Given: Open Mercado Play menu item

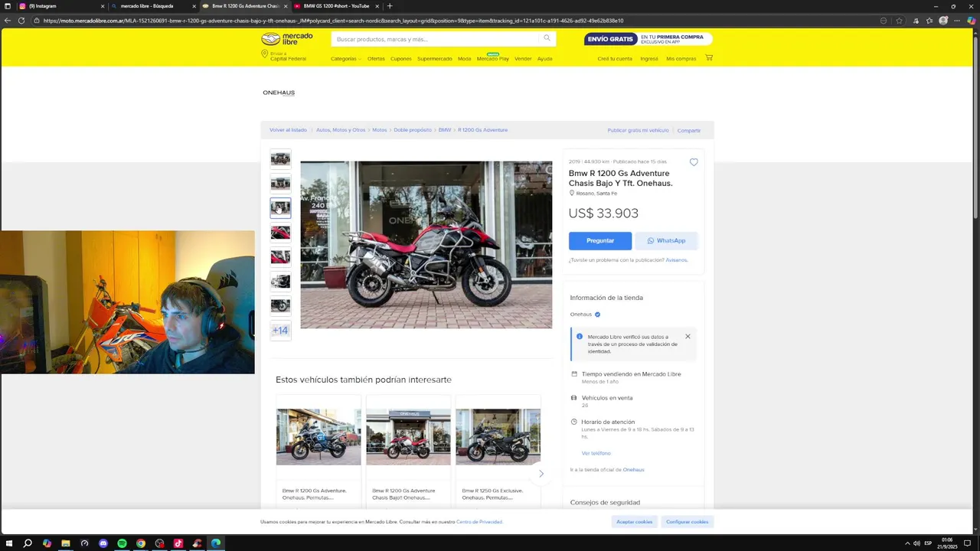Looking at the screenshot, I should 492,59.
